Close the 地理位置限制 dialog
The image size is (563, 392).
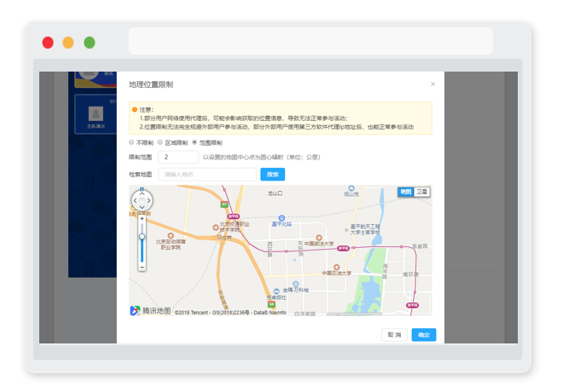432,84
